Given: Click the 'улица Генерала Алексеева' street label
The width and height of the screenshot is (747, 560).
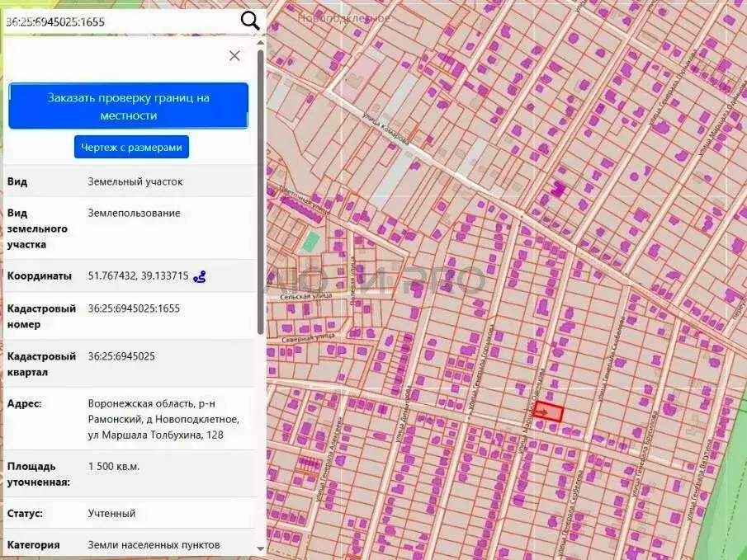Looking at the screenshot, I should point(329,460).
